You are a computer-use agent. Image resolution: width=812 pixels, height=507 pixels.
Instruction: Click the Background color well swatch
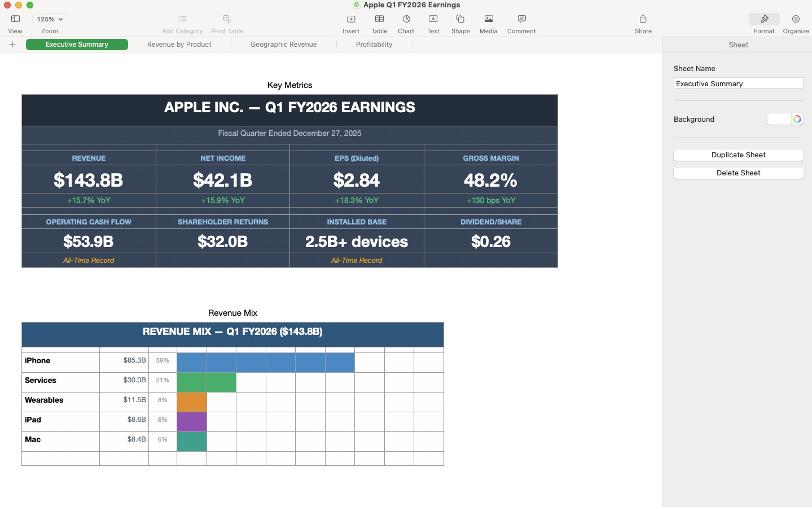[779, 119]
